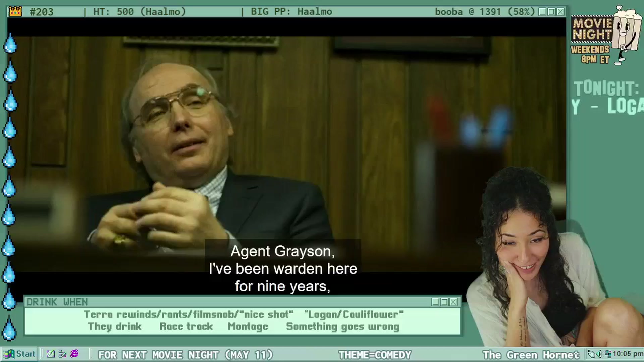Image resolution: width=644 pixels, height=362 pixels.
Task: Maximize the DRINK WHEN window
Action: (x=444, y=302)
